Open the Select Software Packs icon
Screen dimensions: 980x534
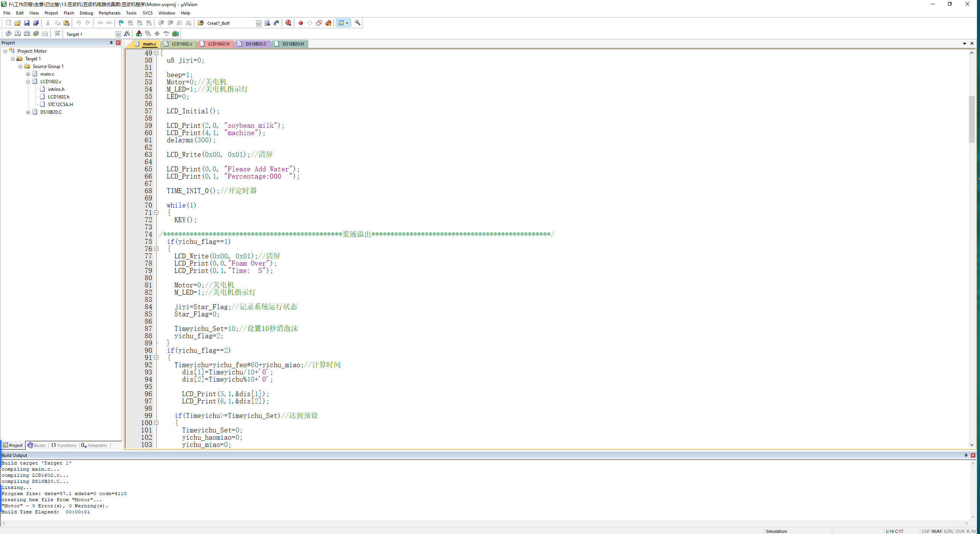166,34
